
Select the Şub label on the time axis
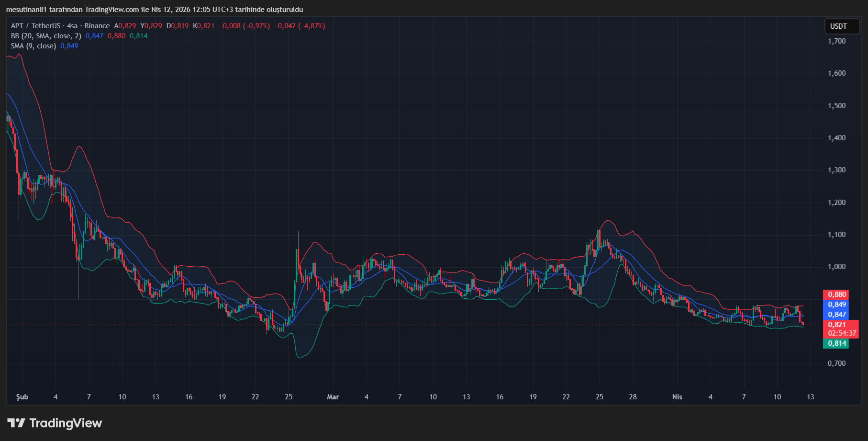[x=21, y=397]
